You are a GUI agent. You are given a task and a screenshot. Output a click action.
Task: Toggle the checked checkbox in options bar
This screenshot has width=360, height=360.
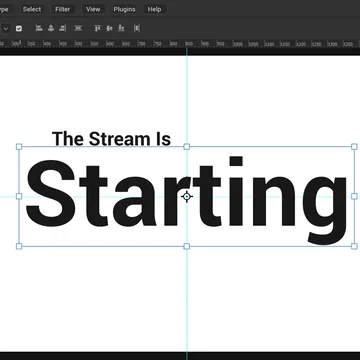coord(19,28)
